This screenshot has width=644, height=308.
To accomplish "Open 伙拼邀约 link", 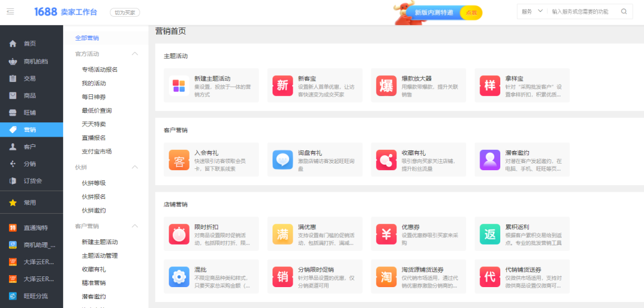I will [x=94, y=211].
